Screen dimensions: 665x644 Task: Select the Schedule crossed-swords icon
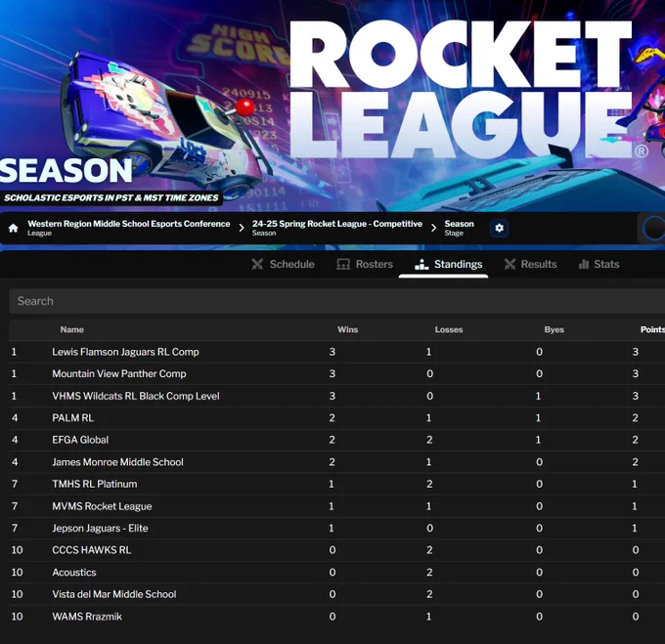(257, 265)
